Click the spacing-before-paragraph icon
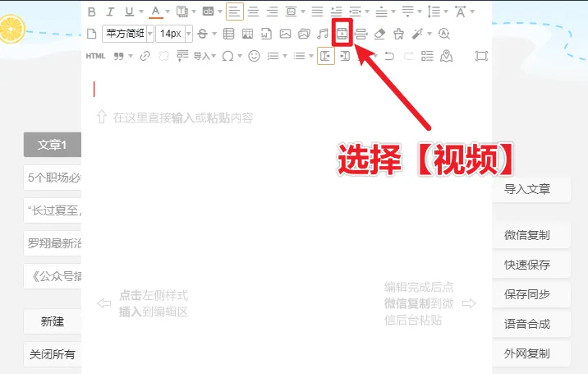Viewport: 588px width, 374px height. tap(381, 12)
